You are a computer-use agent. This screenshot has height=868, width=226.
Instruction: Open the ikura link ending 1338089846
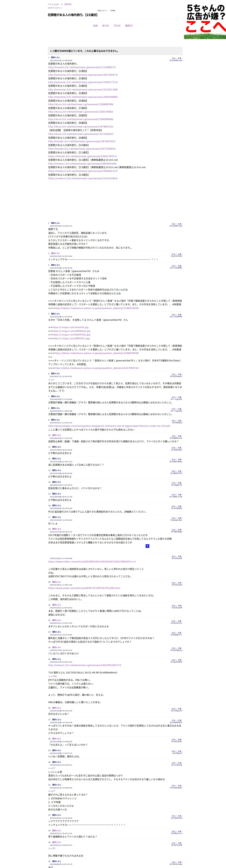coord(81,119)
